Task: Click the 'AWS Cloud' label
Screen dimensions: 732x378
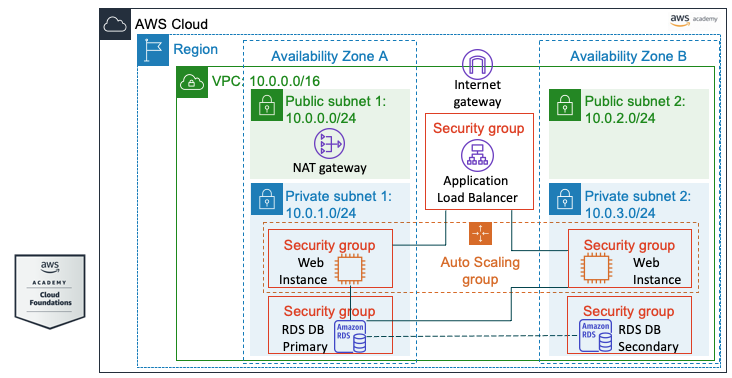Action: [x=171, y=24]
